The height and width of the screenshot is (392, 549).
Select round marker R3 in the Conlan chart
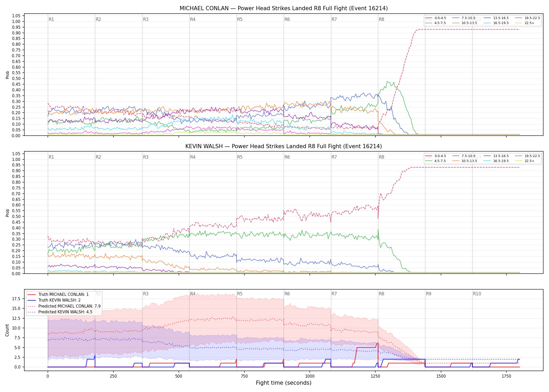[146, 19]
